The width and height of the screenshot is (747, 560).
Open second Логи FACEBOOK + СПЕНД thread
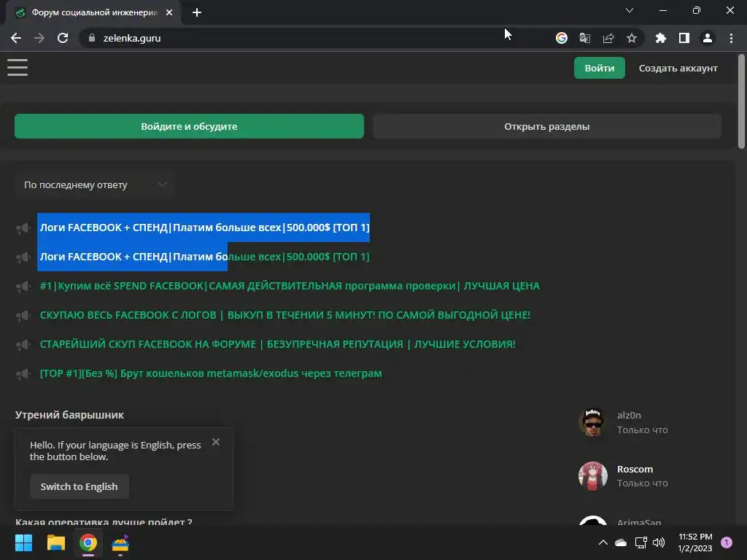204,257
